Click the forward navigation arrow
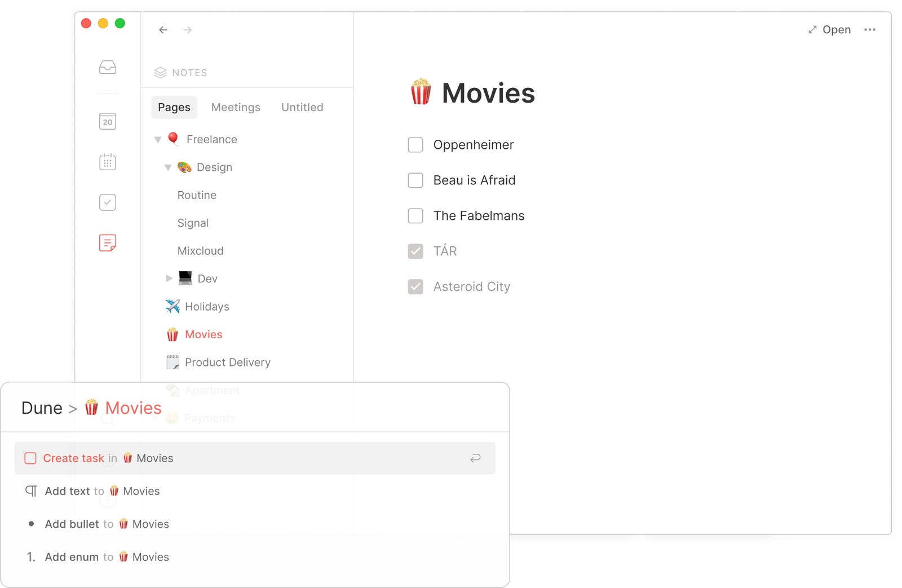Viewport: 902px width, 588px height. [188, 30]
